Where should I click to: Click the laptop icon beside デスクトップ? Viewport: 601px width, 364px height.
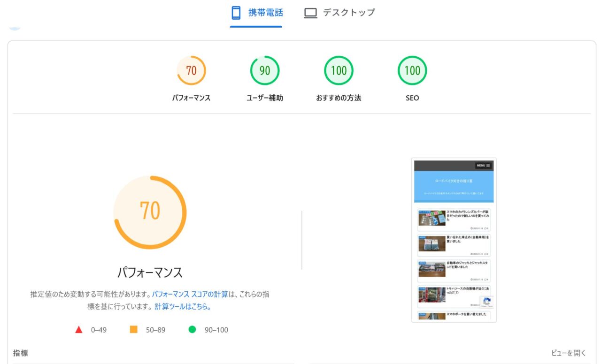310,13
